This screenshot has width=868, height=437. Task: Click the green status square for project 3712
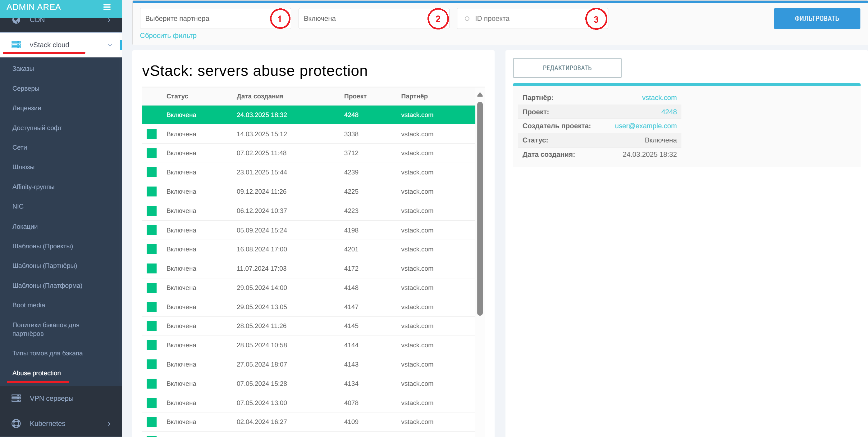(151, 153)
